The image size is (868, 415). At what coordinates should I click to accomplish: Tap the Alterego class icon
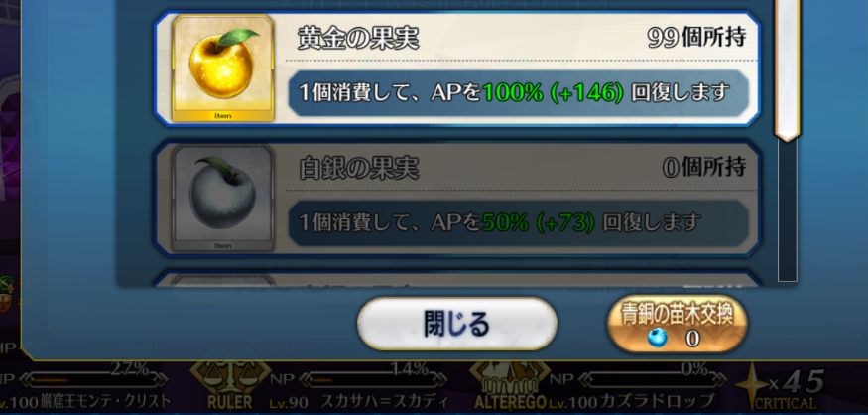point(509,380)
